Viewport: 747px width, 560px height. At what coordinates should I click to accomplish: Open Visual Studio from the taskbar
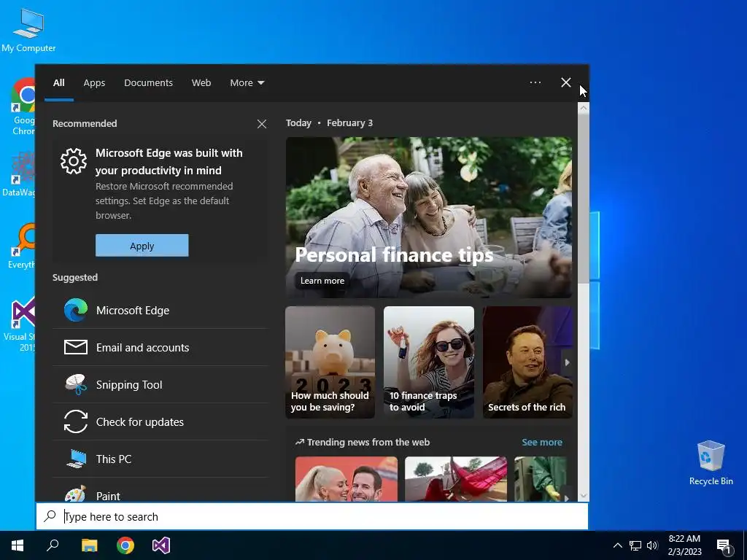coord(161,545)
